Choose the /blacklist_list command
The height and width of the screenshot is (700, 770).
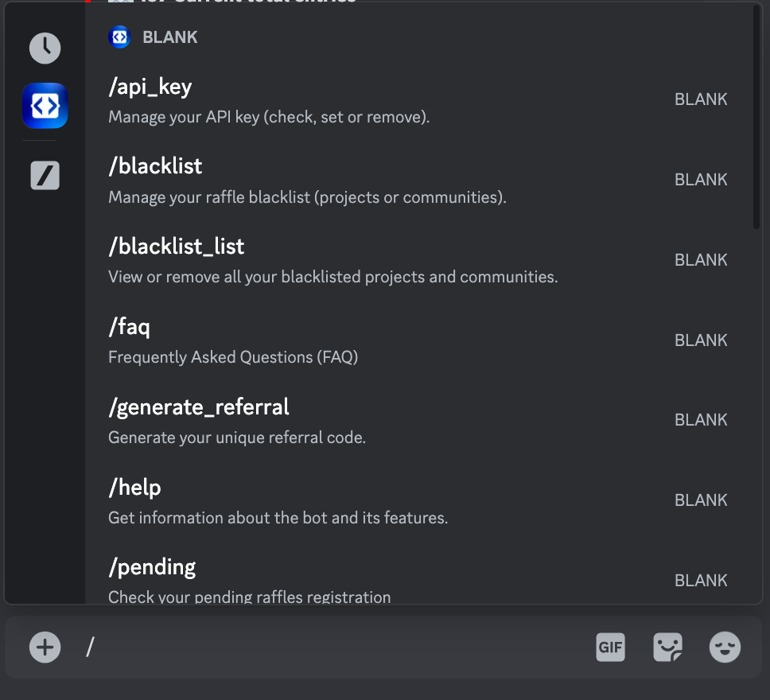pos(418,260)
